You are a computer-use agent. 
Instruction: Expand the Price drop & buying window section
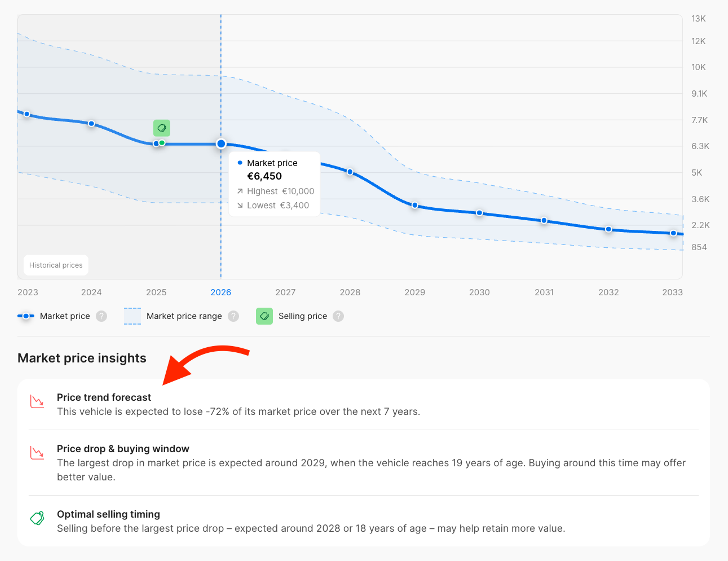click(x=123, y=449)
